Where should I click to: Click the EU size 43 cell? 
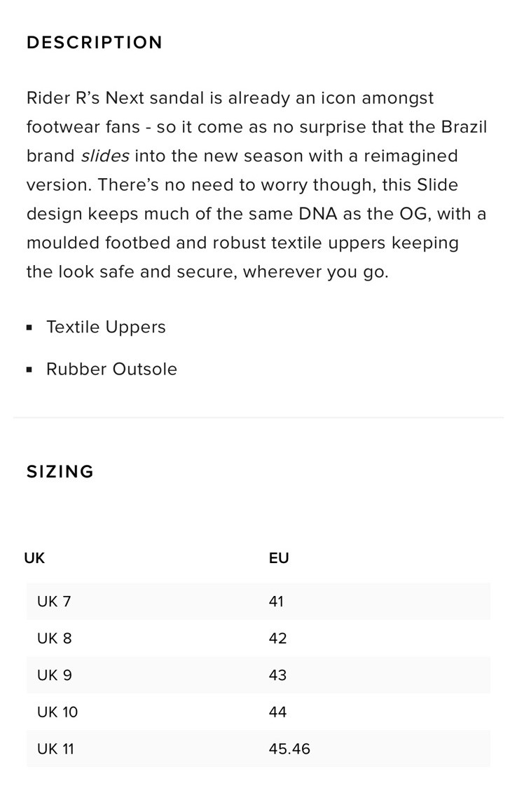pos(277,675)
